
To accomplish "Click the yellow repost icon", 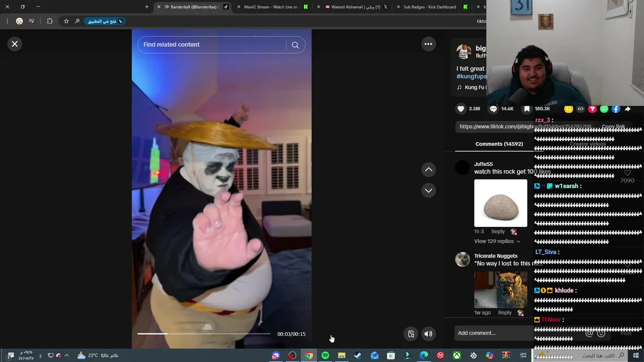I will point(569,109).
